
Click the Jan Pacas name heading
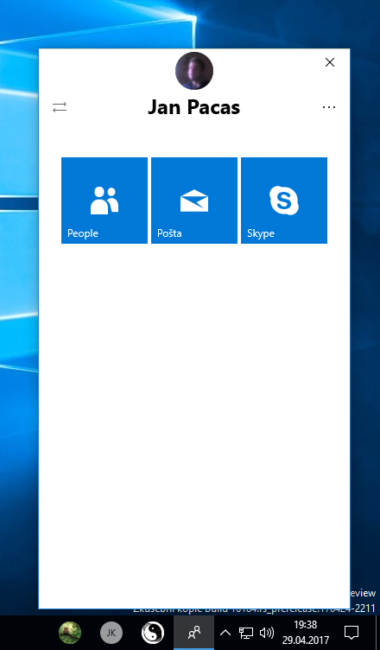tap(194, 107)
